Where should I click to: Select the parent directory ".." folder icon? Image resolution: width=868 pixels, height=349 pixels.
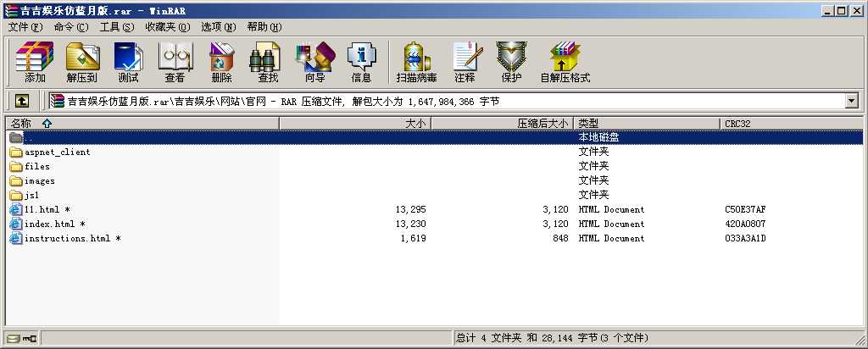click(x=16, y=138)
